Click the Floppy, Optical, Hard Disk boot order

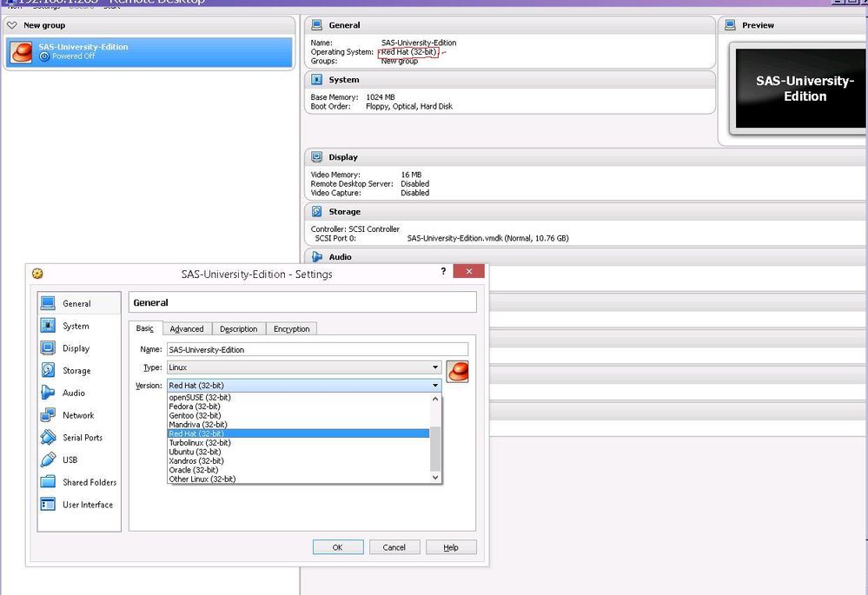pyautogui.click(x=409, y=106)
